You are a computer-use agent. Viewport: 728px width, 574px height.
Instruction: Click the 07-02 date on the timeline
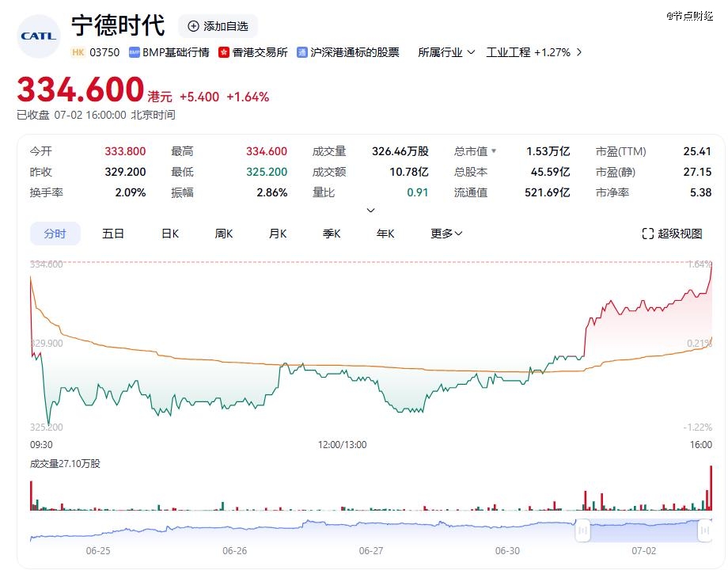[644, 551]
